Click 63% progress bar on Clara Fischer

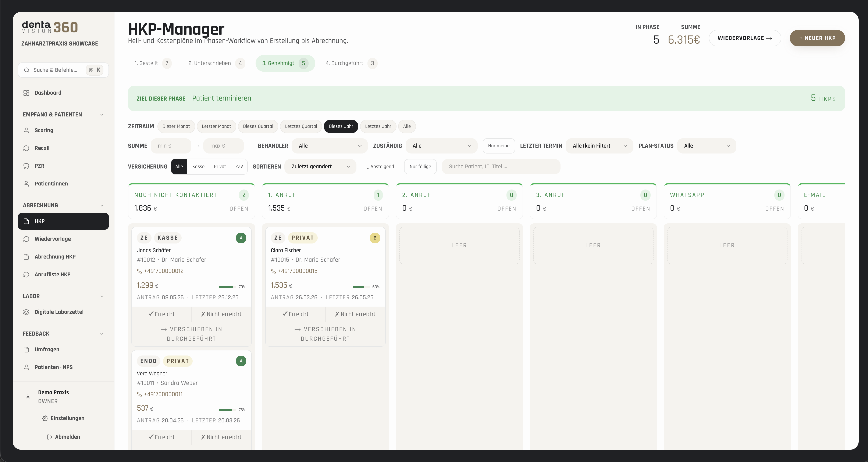click(x=361, y=287)
